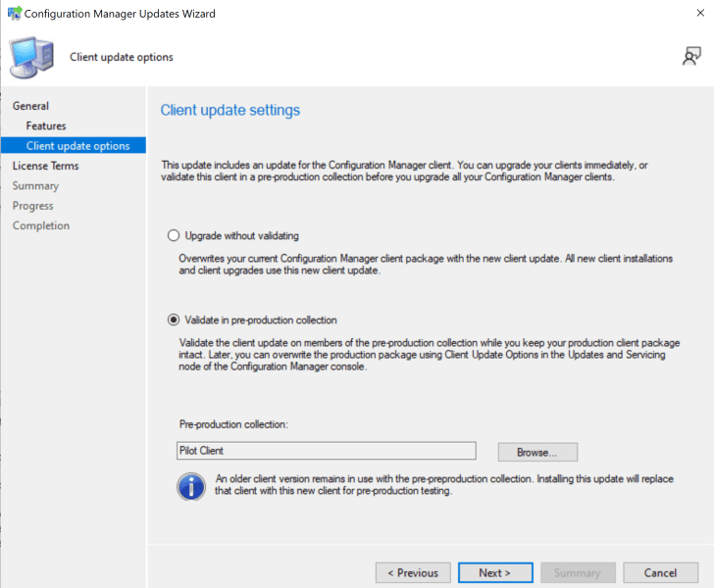Cancel the updates wizard

[x=660, y=572]
